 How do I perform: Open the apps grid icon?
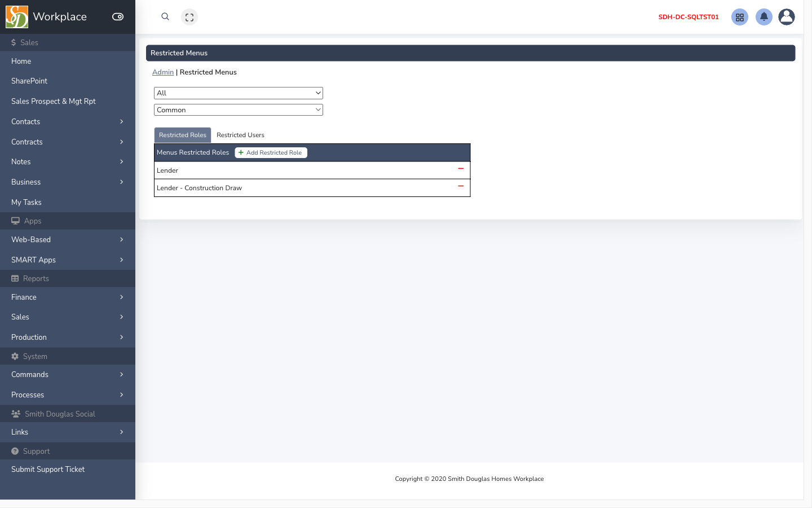tap(740, 17)
